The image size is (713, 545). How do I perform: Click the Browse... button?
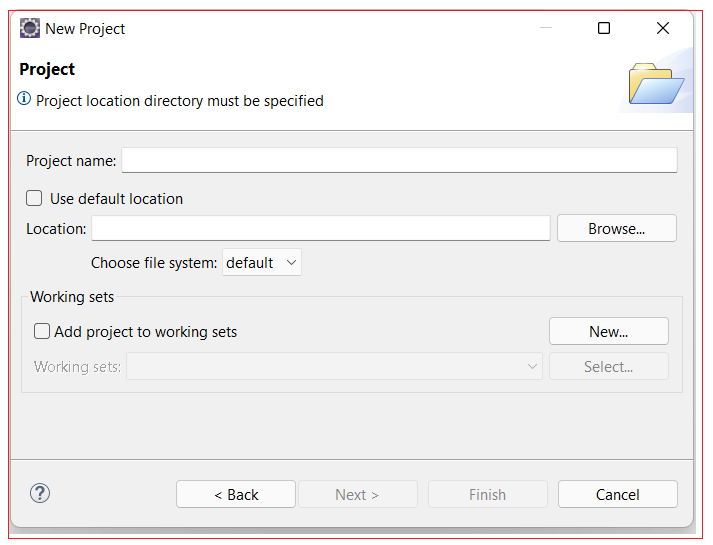[617, 229]
